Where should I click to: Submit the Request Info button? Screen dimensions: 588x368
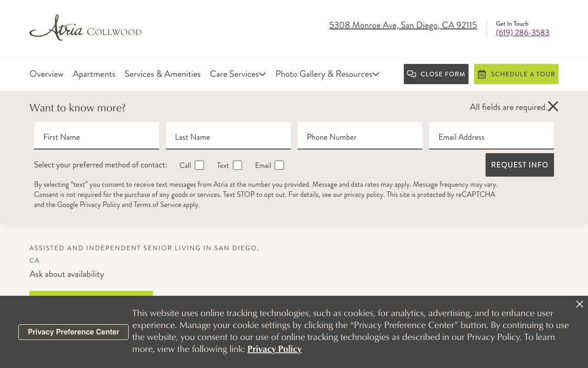tap(520, 165)
